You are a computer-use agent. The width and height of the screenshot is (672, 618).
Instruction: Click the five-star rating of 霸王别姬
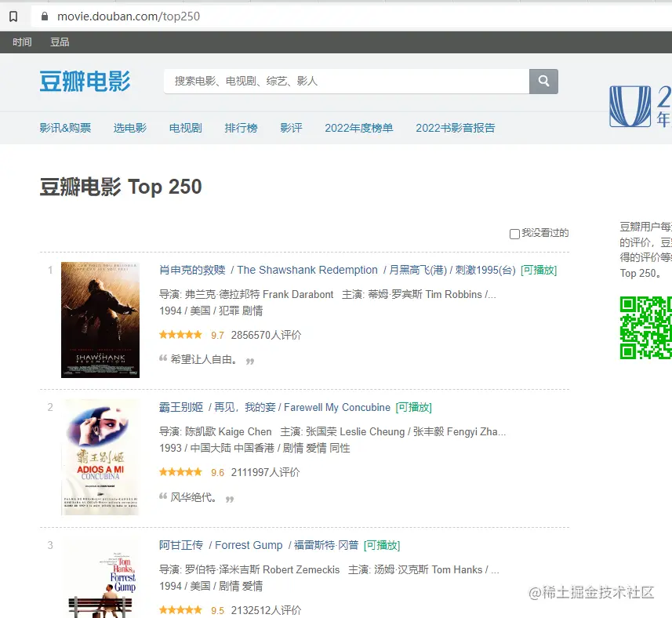[x=180, y=472]
